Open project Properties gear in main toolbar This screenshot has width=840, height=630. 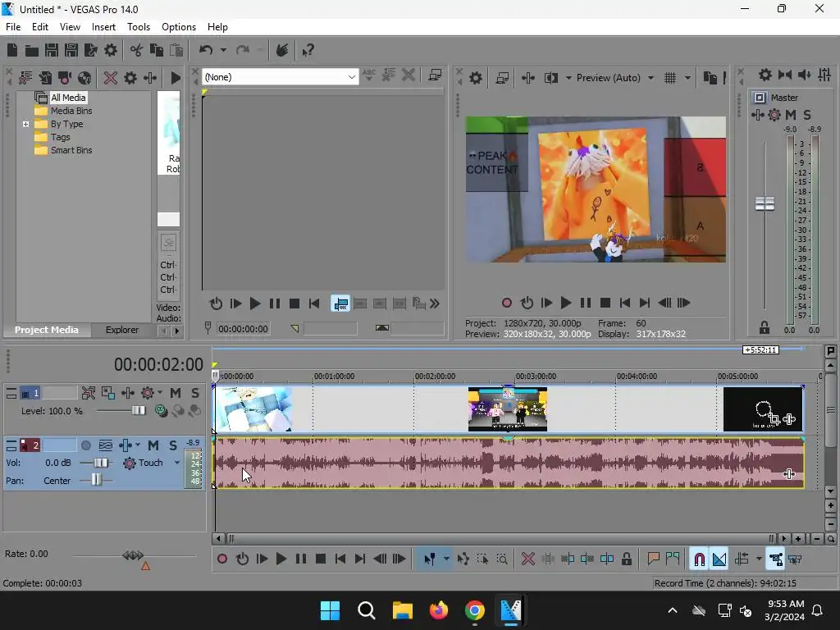pyautogui.click(x=111, y=50)
